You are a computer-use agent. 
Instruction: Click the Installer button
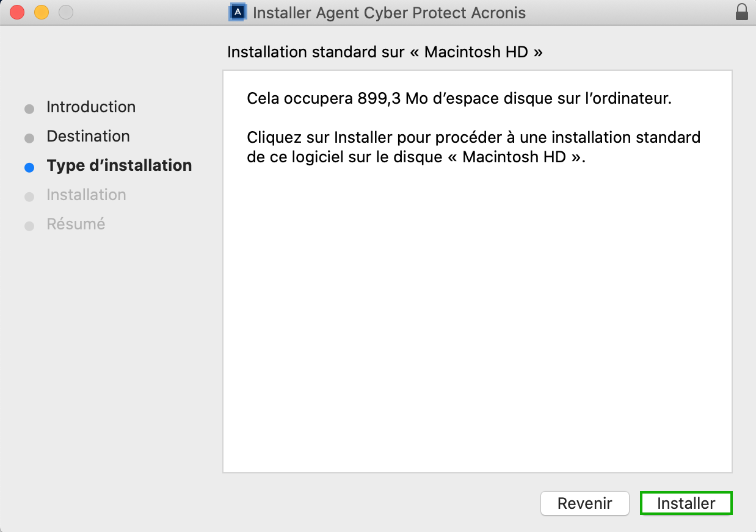click(686, 503)
